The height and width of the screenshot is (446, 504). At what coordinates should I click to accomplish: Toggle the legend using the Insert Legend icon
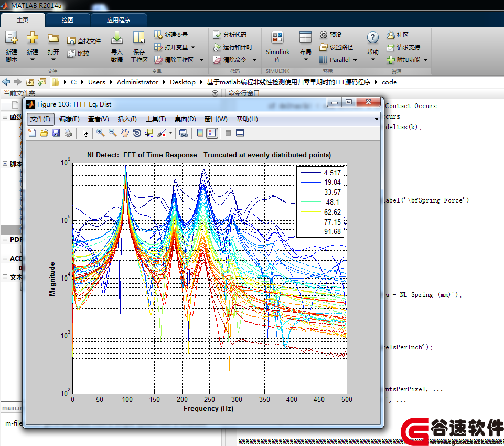pos(212,133)
